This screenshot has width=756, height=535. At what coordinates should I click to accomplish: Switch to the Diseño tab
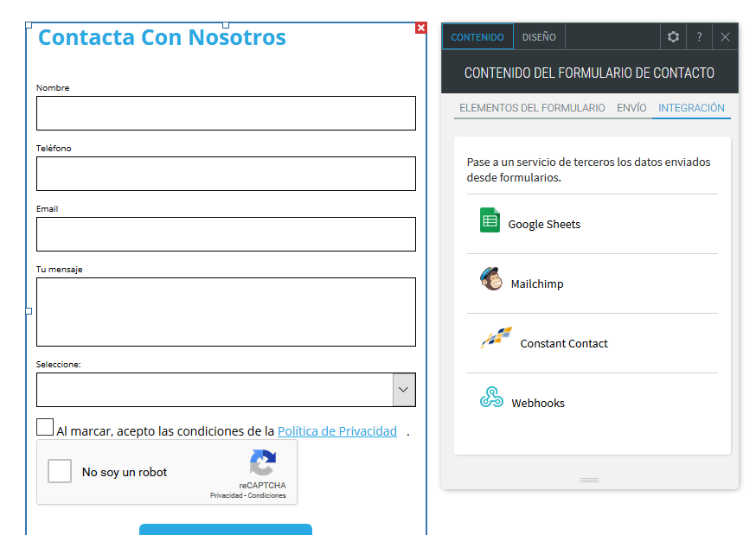[x=539, y=37]
